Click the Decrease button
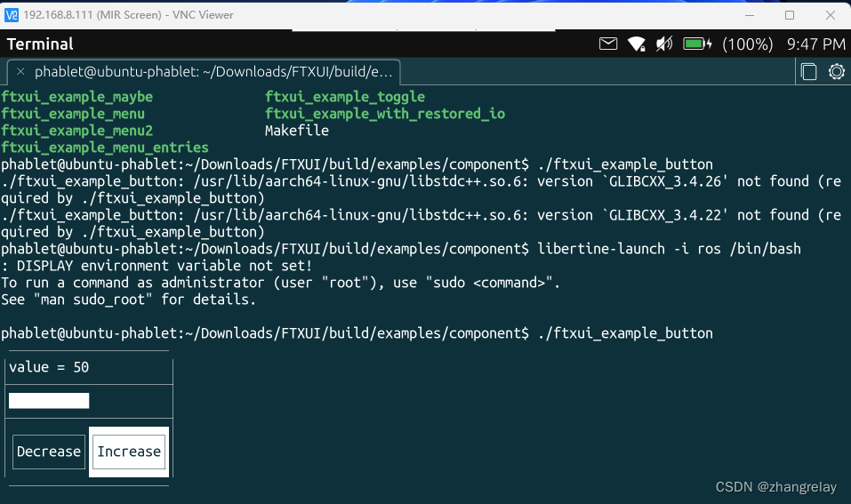Screen dimensions: 851x504 [49, 452]
